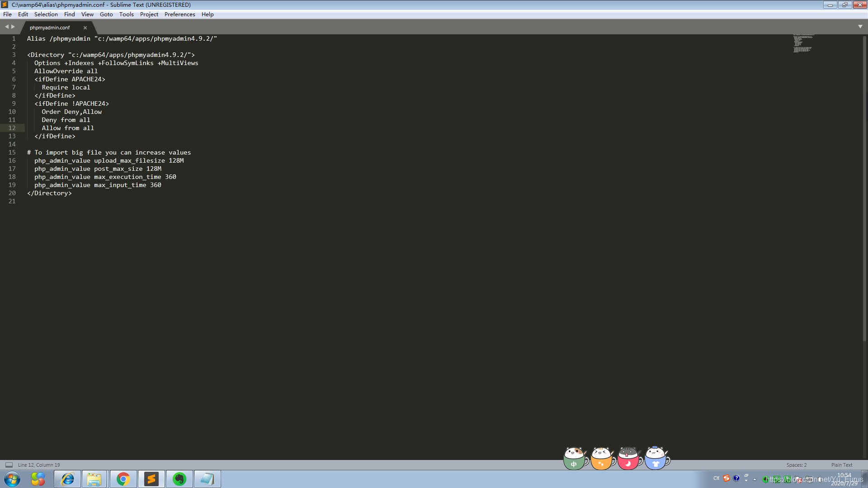Click the blue help question mark icon
Image resolution: width=868 pixels, height=488 pixels.
coord(736,478)
